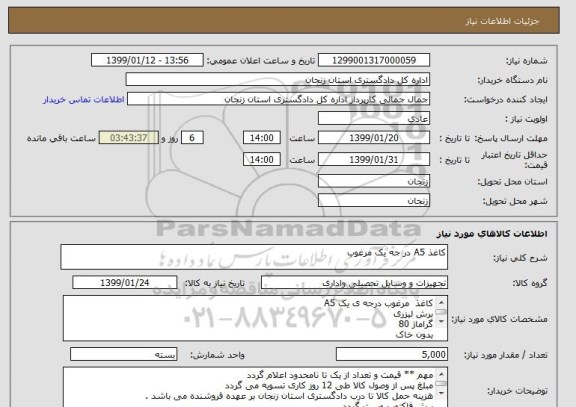Click the section heading اطلاعات کالاهای مورد نیاز
576x407 pixels.
(x=492, y=234)
